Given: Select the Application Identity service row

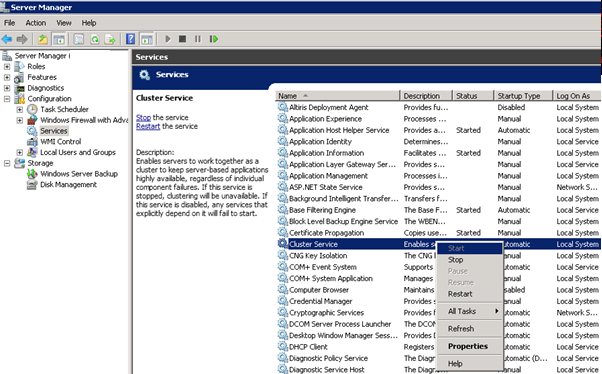Looking at the screenshot, I should 438,142.
